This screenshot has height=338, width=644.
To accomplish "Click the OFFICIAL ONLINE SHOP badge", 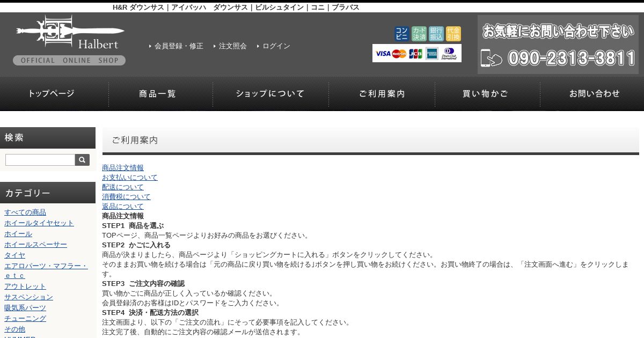I will [69, 61].
